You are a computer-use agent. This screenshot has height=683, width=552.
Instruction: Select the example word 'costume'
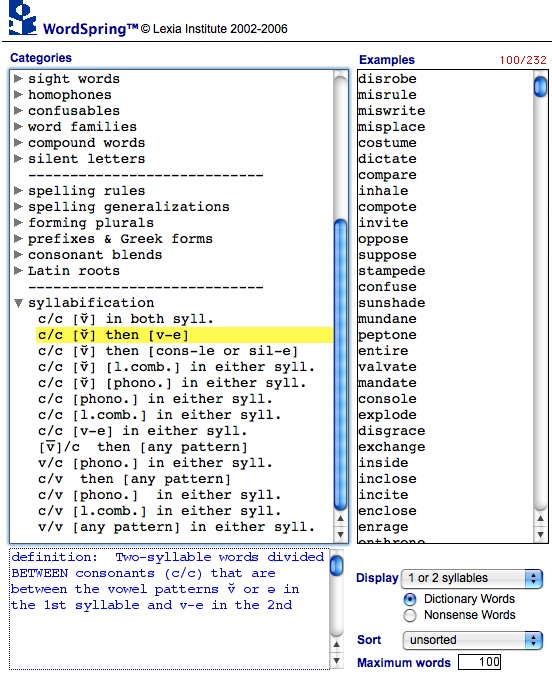pyautogui.click(x=387, y=143)
